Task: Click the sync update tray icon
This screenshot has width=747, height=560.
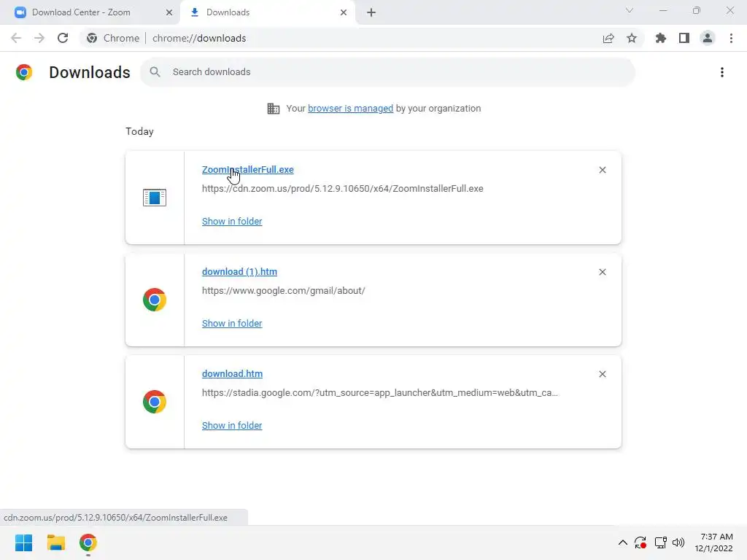Action: [640, 542]
